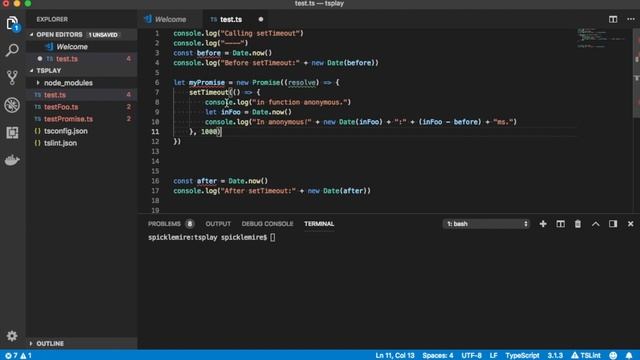Click the code minimap preview
The width and height of the screenshot is (640, 360).
click(x=601, y=38)
